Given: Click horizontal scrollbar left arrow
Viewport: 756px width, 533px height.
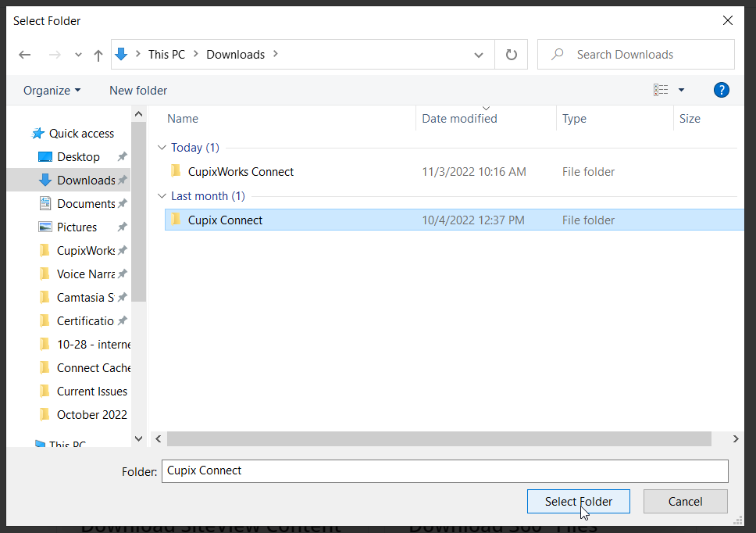Looking at the screenshot, I should (x=158, y=439).
